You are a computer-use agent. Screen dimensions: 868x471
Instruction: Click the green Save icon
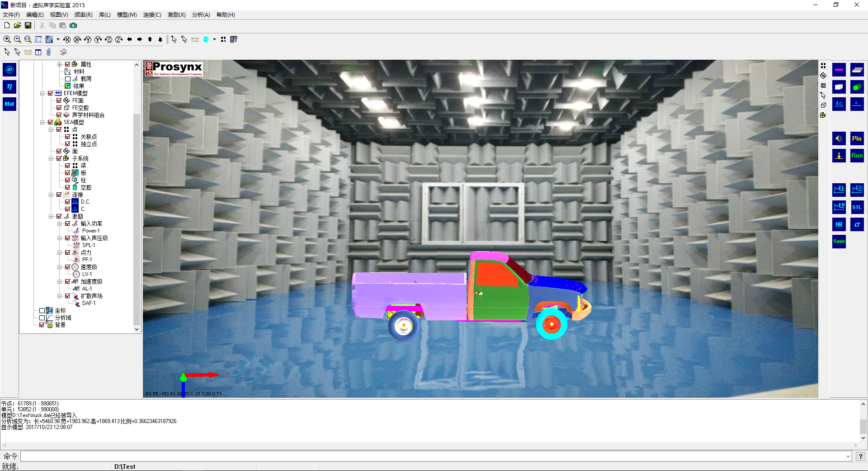[839, 241]
